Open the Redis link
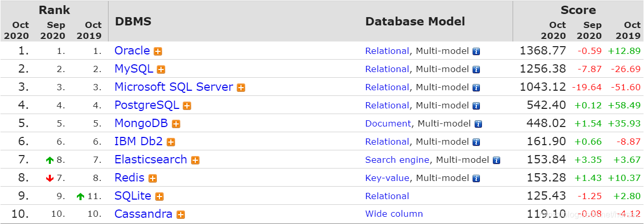Screen dimensions: 644x224 130,178
